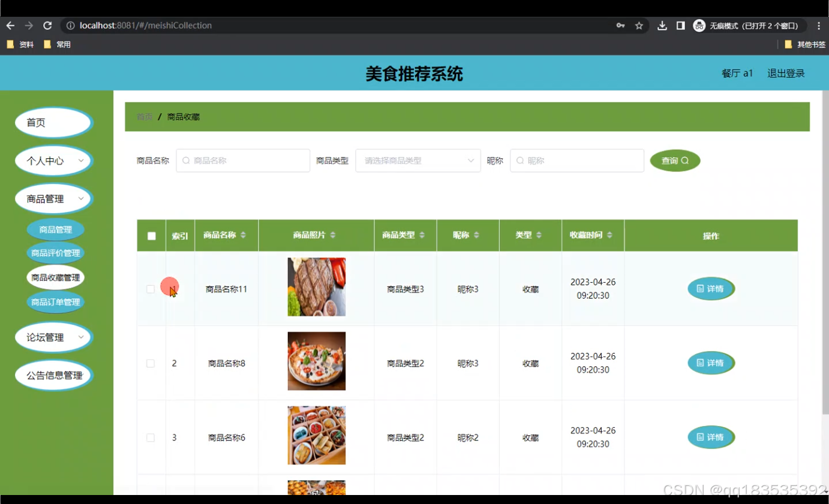Viewport: 829px width, 504px height.
Task: Tick the select-all checkbox in table header
Action: point(152,236)
